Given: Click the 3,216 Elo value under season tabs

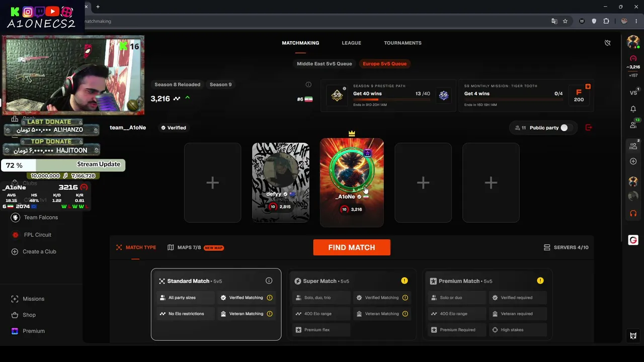Looking at the screenshot, I should pos(160,99).
